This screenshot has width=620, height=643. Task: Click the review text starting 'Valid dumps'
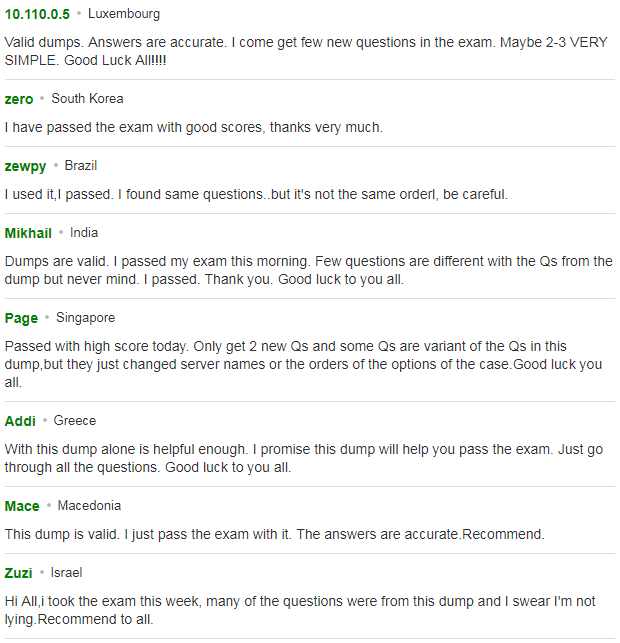[x=306, y=51]
